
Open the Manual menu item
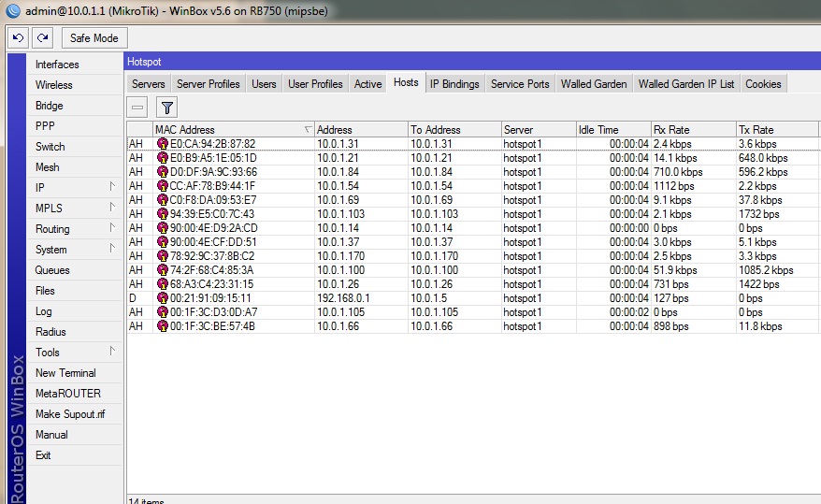pyautogui.click(x=75, y=435)
